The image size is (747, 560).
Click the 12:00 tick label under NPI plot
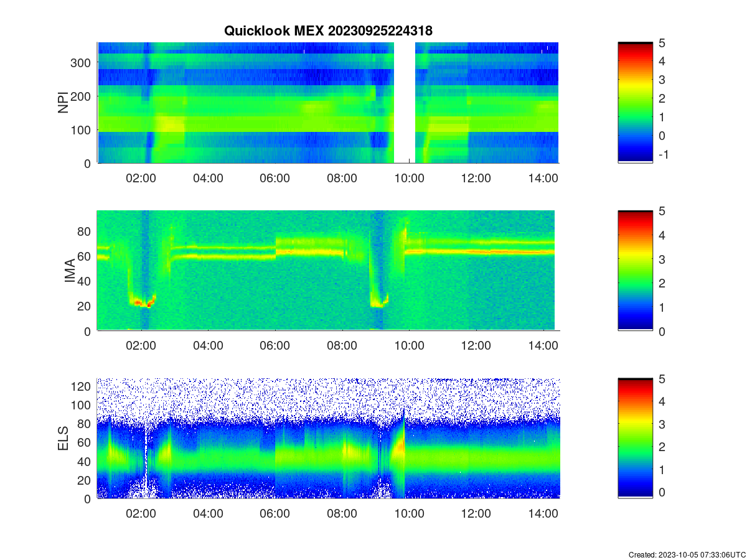[476, 178]
